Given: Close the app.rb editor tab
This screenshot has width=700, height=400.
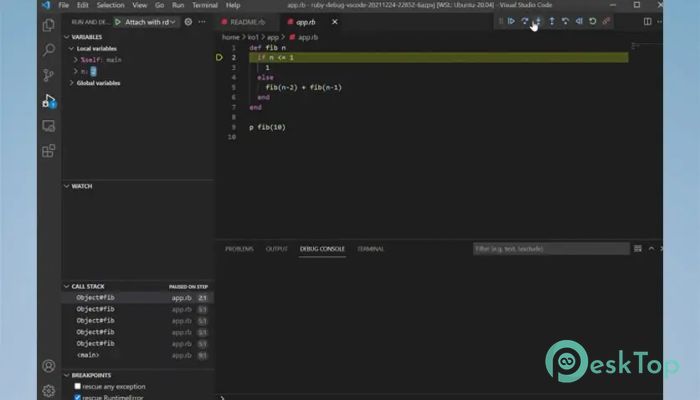Looking at the screenshot, I should [x=335, y=22].
